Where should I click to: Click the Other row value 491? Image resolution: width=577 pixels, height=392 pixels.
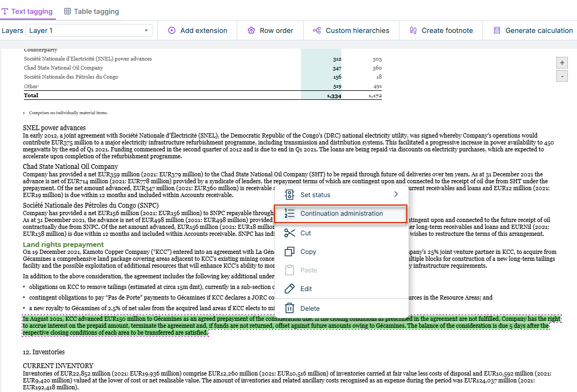click(x=377, y=87)
